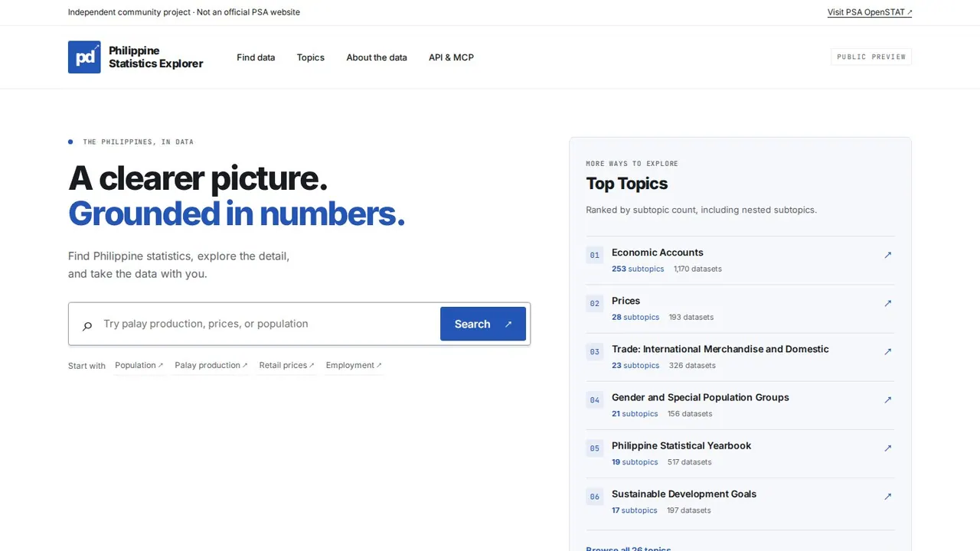Click the Public Preview badge

pyautogui.click(x=871, y=57)
